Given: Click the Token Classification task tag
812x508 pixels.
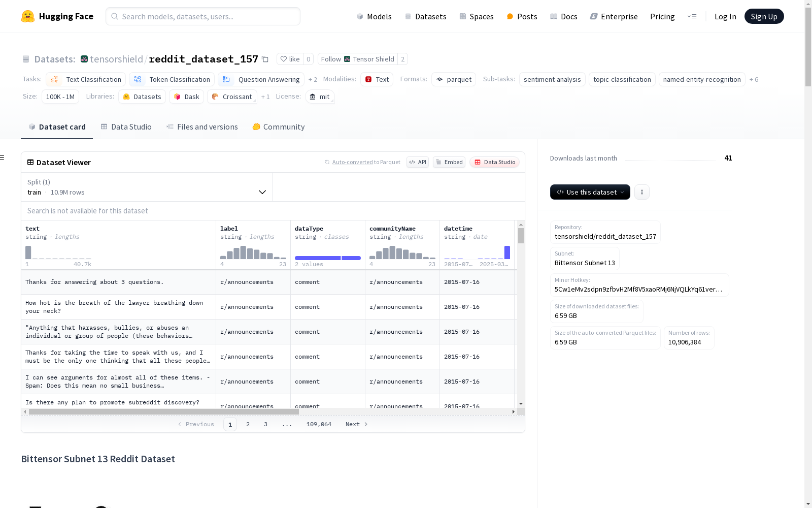Looking at the screenshot, I should pos(172,79).
